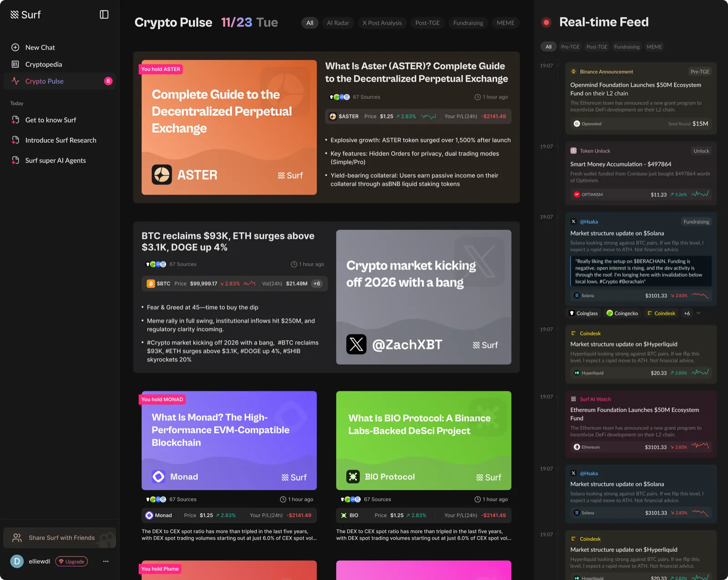Screen dimensions: 728x580
Task: Select MEME in Real-time Feed filters
Action: point(654,47)
